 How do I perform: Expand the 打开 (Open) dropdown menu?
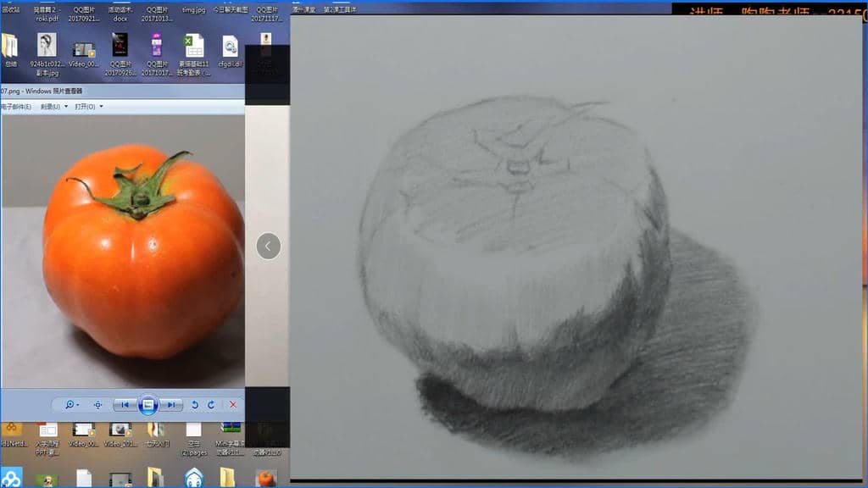88,107
